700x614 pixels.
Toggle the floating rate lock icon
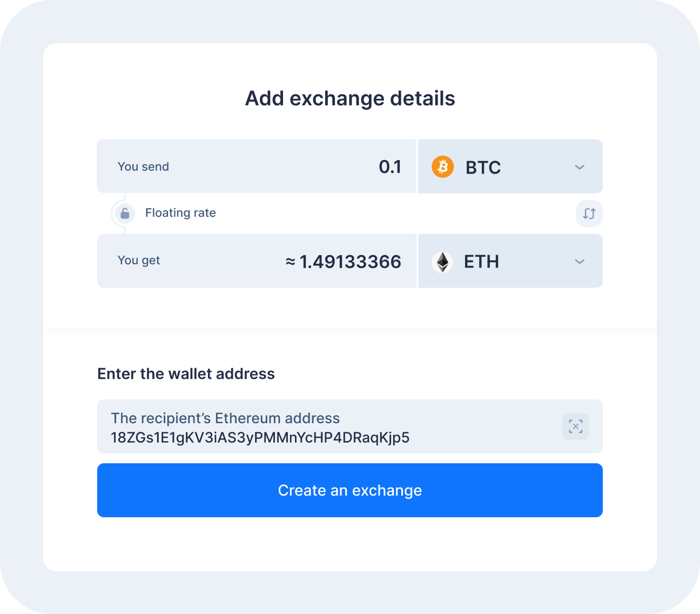(x=125, y=213)
